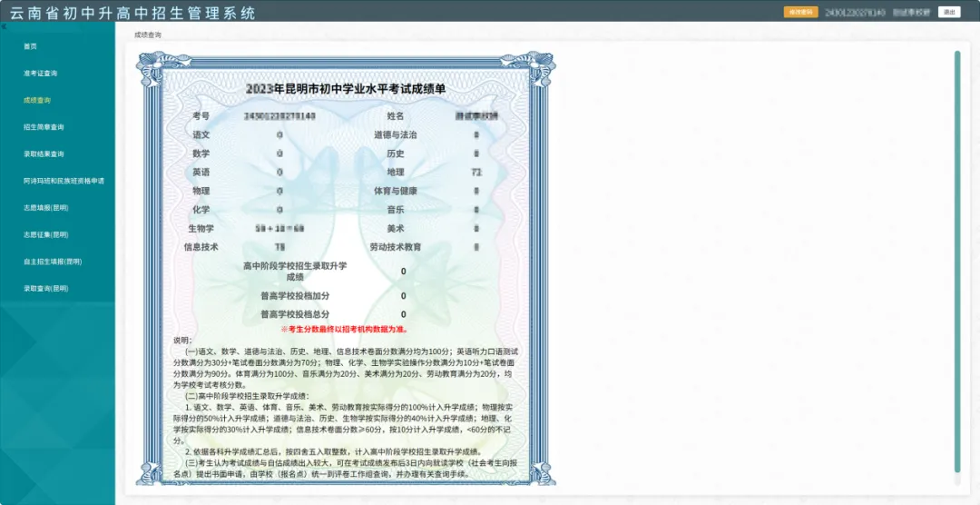Open 录取查询(昆明) menu item
The image size is (980, 505).
[45, 289]
